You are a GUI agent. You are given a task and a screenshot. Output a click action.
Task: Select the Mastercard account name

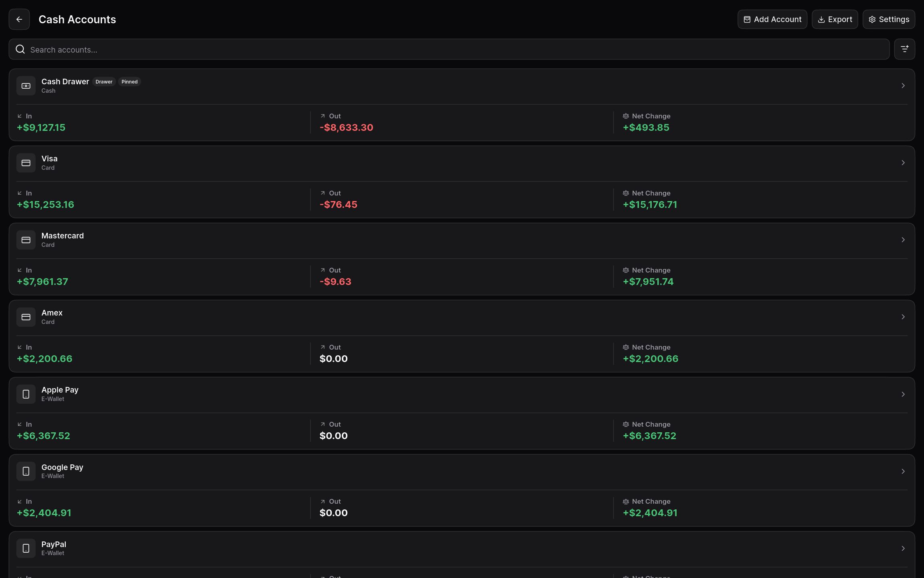pos(63,236)
